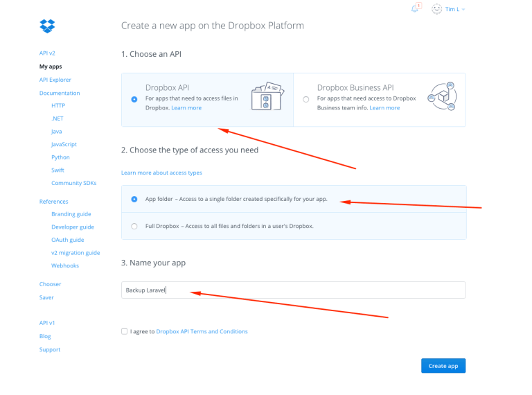Select the Dropbox Business API radio button
The width and height of the screenshot is (532, 395).
click(x=306, y=99)
